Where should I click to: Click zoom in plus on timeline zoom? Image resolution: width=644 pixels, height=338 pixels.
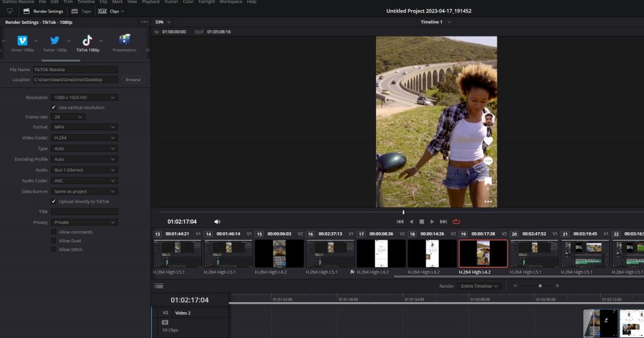pyautogui.click(x=557, y=286)
